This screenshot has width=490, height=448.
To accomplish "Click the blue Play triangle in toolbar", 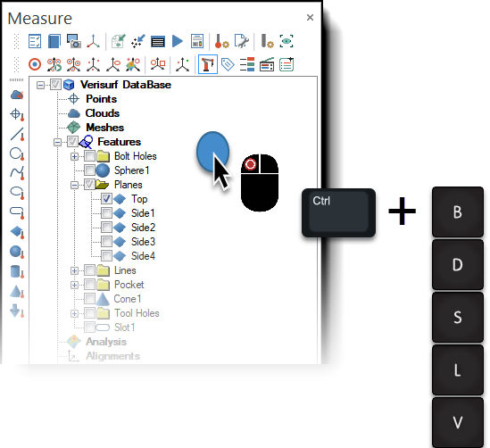I will (178, 41).
